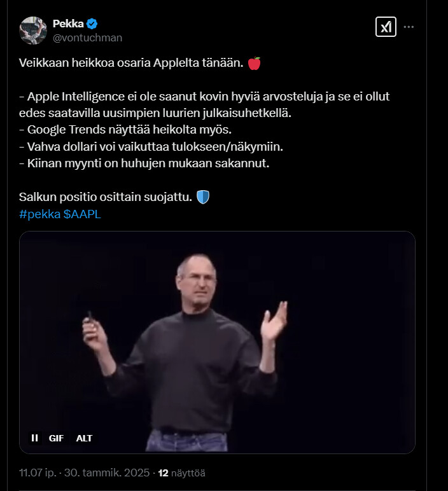Click Pekka's profile avatar picture
448x491 pixels.
click(x=33, y=31)
